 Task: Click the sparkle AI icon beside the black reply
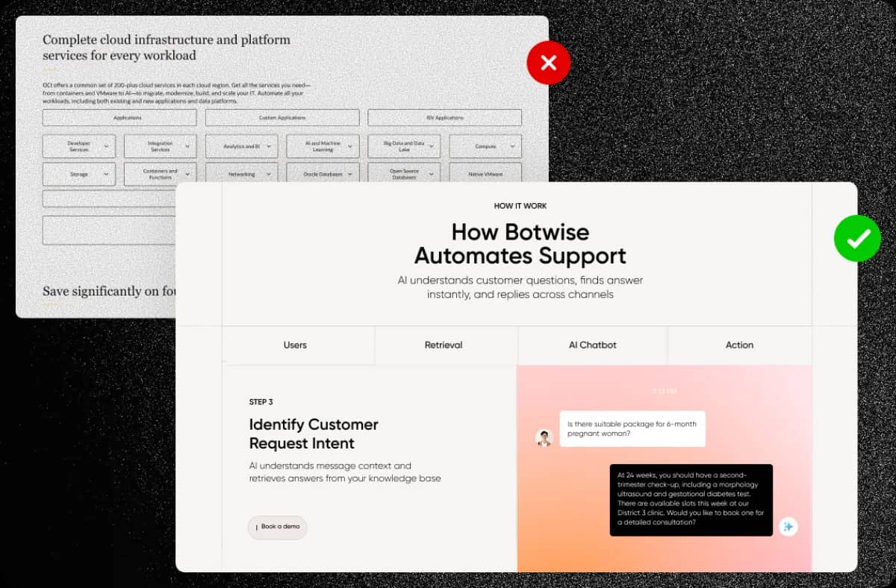pyautogui.click(x=788, y=526)
